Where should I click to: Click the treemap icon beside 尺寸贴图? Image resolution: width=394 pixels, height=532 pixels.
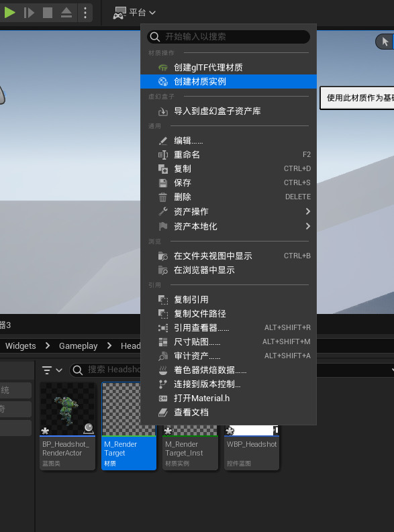[163, 342]
